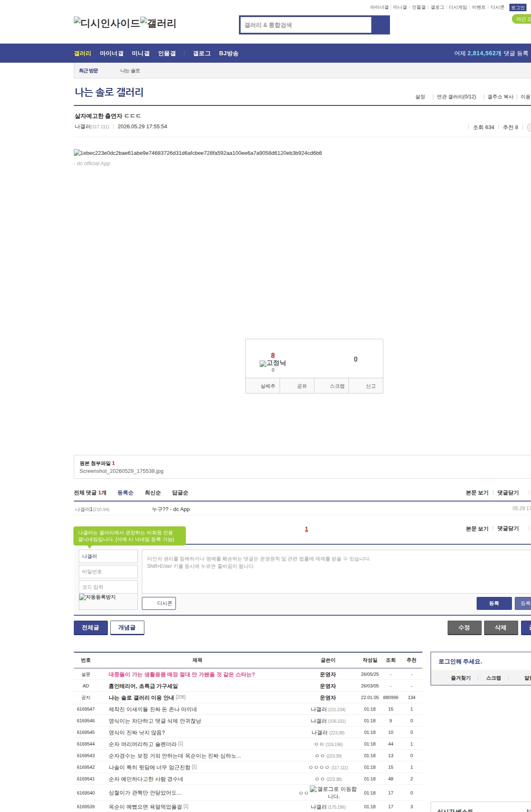Open post 영식이는 차단하고 댓글 삭제 안귀찮냥
This screenshot has height=812, width=531.
point(155,721)
